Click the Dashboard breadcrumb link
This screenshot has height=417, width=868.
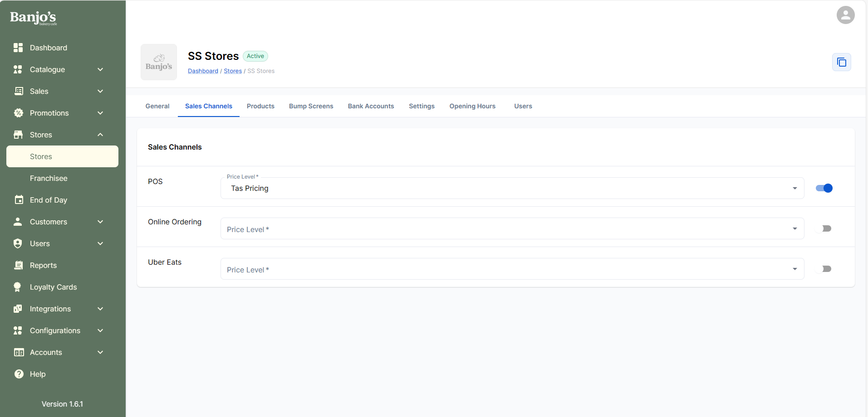pyautogui.click(x=203, y=71)
